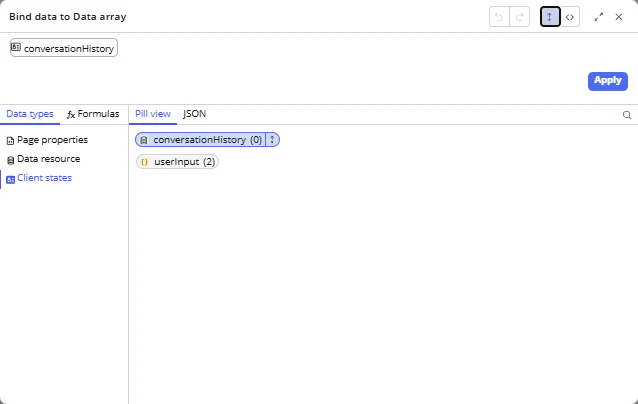Click the fx icon beside Formulas
This screenshot has width=638, height=404.
tap(71, 115)
